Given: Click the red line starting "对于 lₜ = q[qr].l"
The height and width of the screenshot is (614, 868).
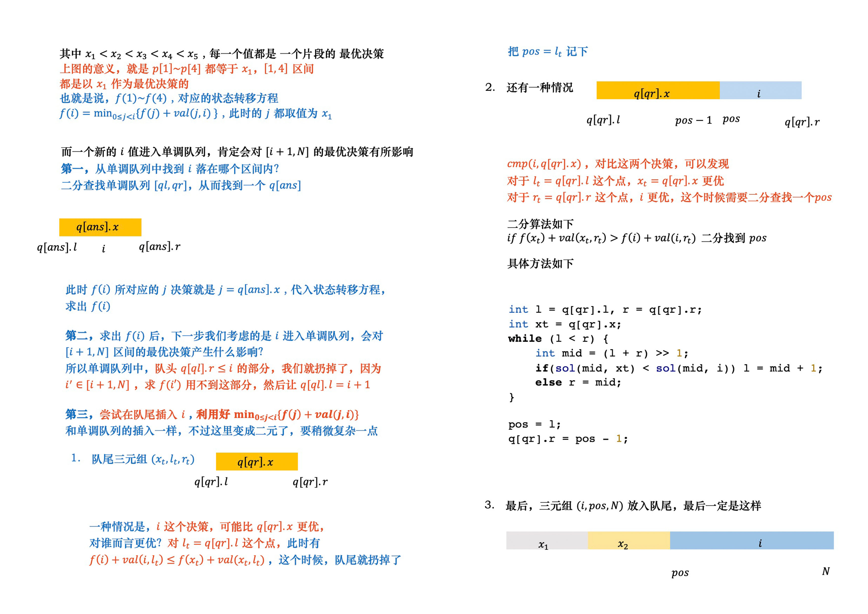Looking at the screenshot, I should click(x=615, y=181).
